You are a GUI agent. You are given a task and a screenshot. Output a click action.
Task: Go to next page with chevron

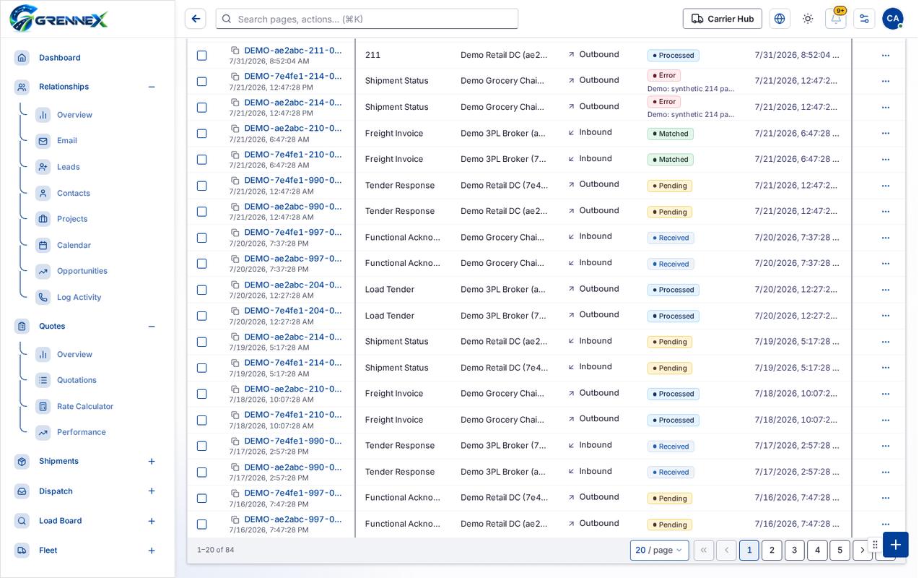[862, 551]
